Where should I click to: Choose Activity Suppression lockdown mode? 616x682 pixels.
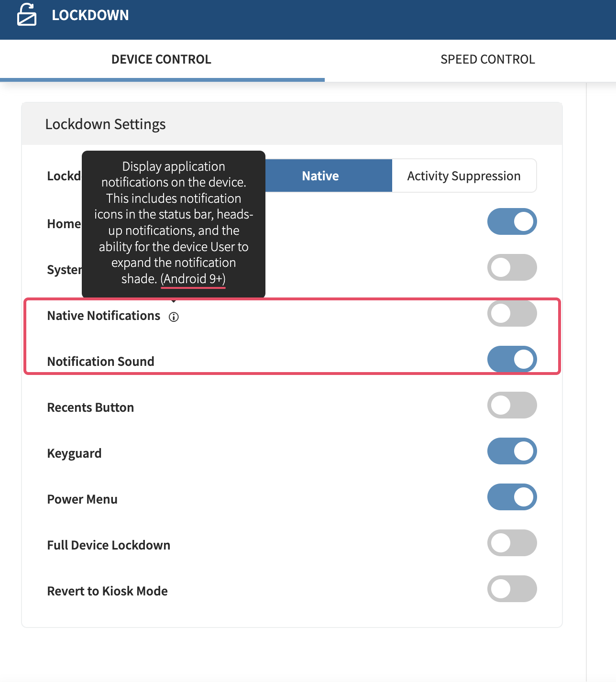click(x=463, y=176)
